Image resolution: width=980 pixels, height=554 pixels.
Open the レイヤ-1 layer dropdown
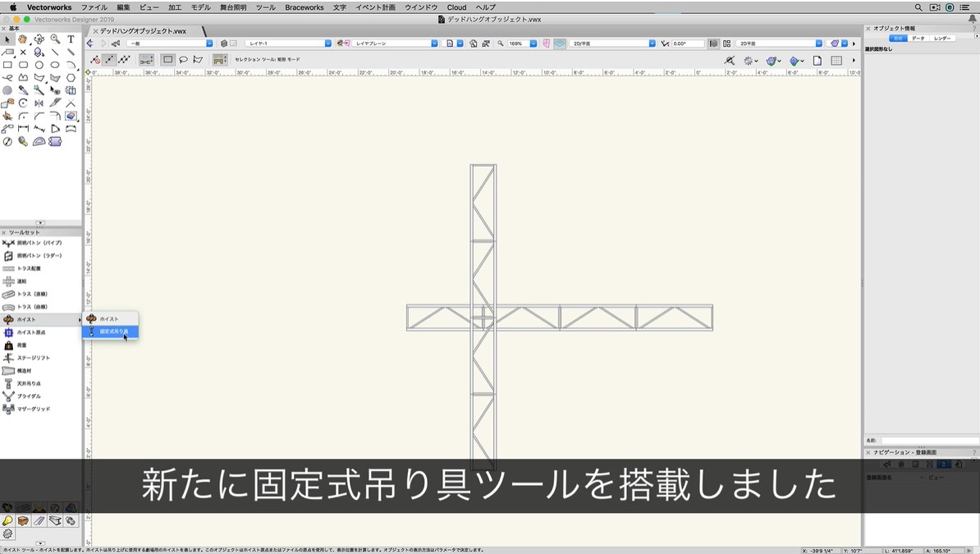coord(288,43)
